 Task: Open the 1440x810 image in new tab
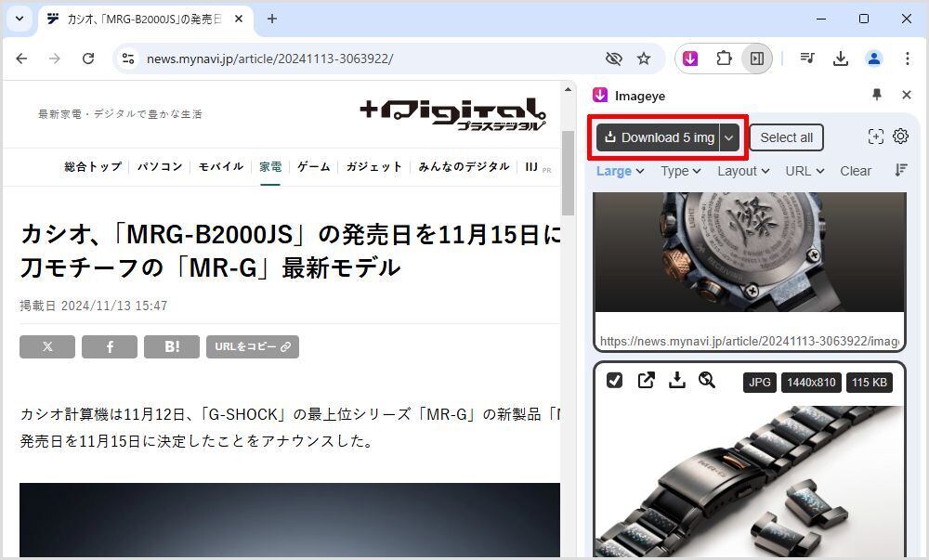[x=646, y=380]
